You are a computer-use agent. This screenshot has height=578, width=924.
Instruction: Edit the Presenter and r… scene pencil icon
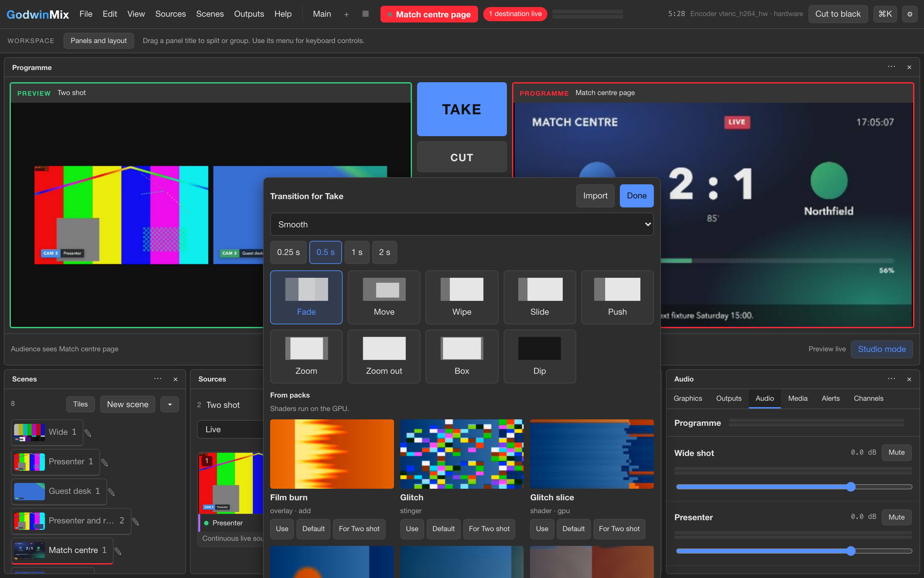point(135,521)
